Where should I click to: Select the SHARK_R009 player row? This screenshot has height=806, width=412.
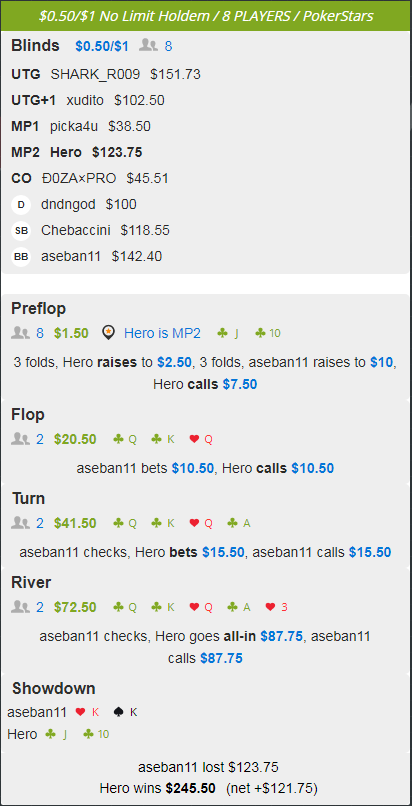[106, 75]
